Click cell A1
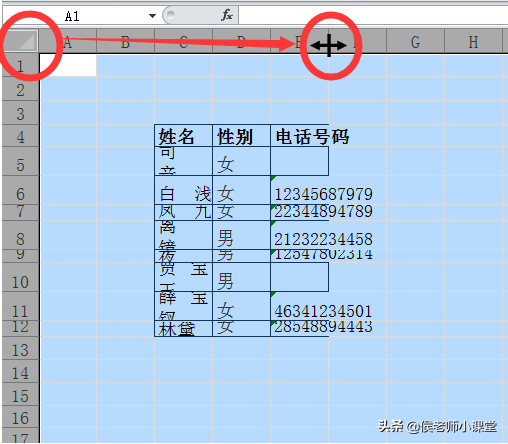This screenshot has width=508, height=444. tap(68, 65)
